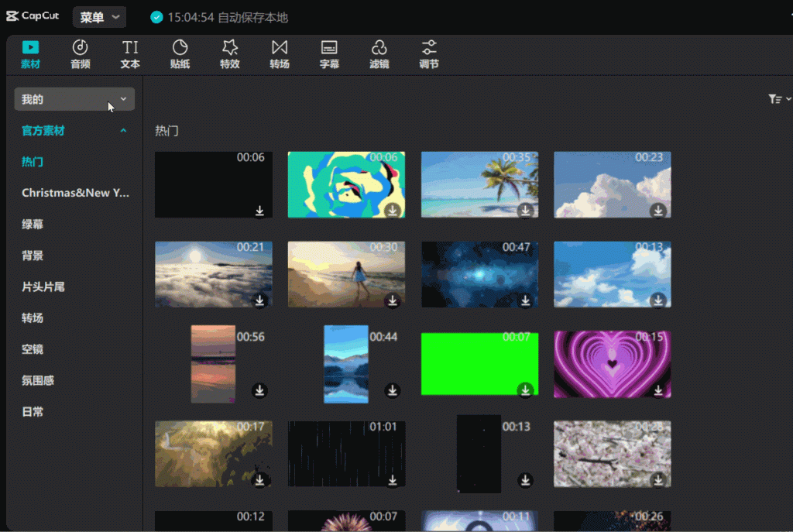Collapse the 官方素材 section
The width and height of the screenshot is (793, 532).
point(123,131)
